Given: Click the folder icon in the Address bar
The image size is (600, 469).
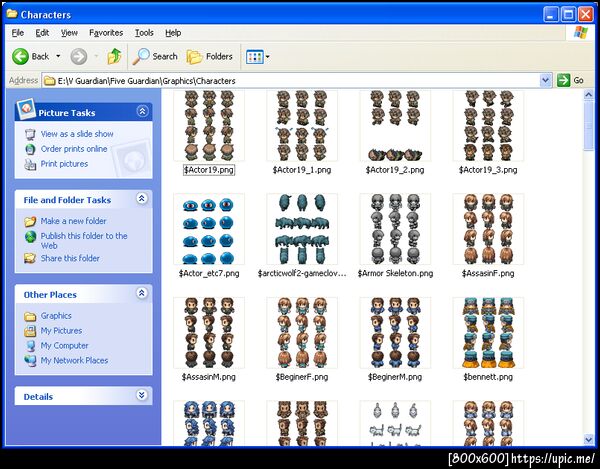Looking at the screenshot, I should pos(49,81).
